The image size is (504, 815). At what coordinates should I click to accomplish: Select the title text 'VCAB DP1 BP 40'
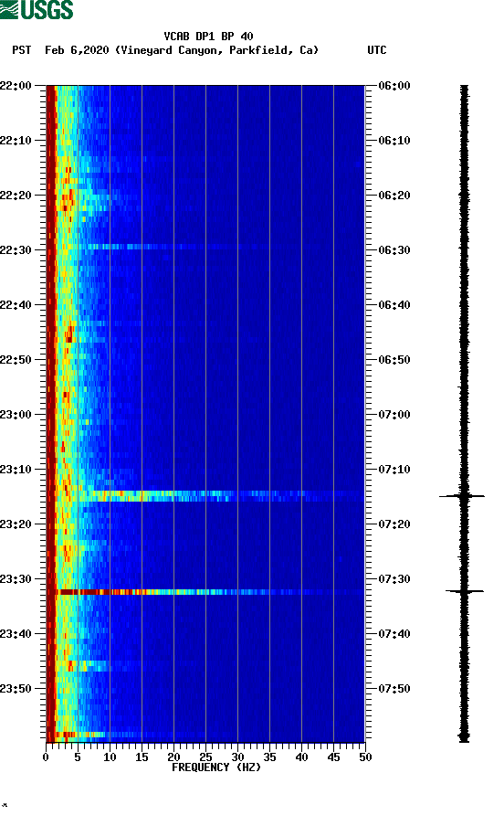pyautogui.click(x=208, y=37)
